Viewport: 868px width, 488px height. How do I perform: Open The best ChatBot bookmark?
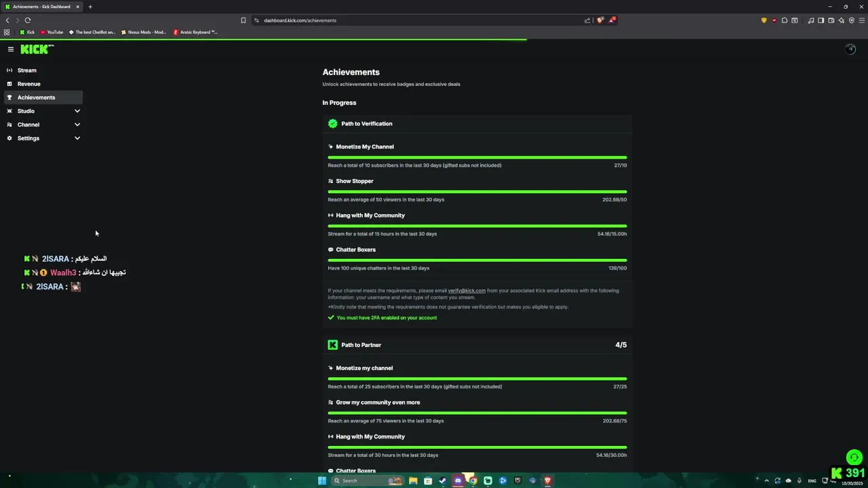pyautogui.click(x=92, y=32)
